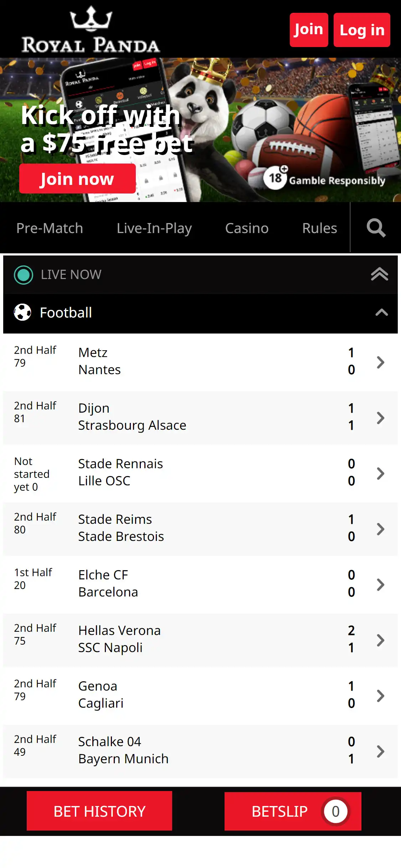Open the search magnifier icon
This screenshot has width=401, height=868.
pos(376,228)
